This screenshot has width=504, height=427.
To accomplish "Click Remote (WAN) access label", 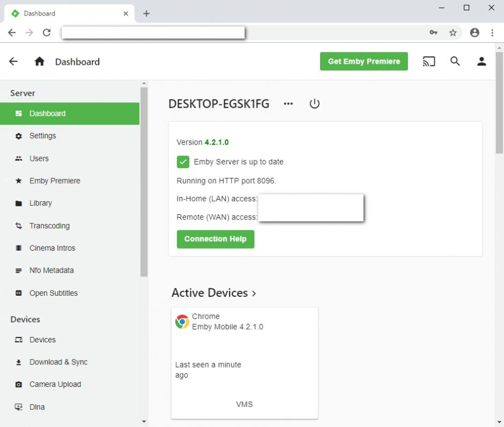I will 217,217.
